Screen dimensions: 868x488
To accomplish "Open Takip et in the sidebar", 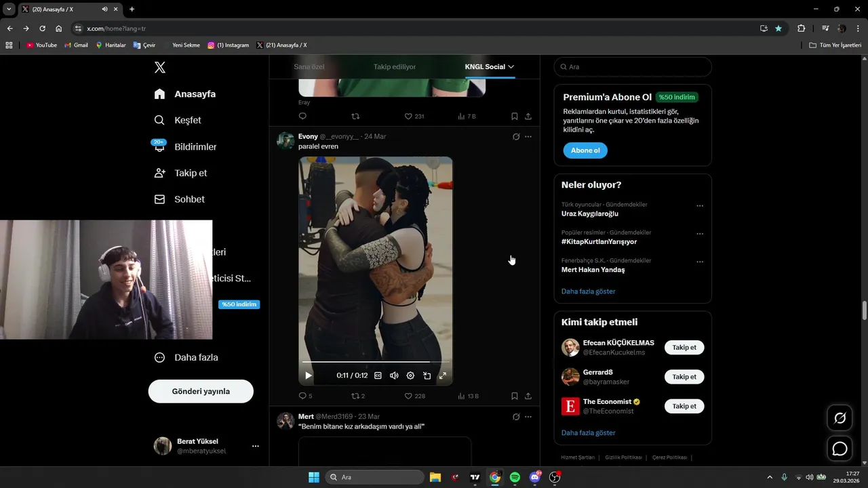I will coord(180,173).
